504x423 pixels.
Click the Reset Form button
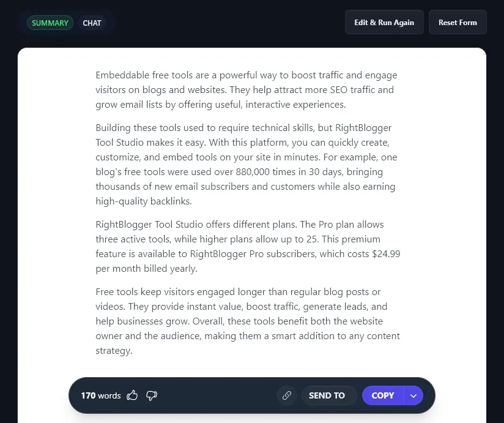(458, 21)
